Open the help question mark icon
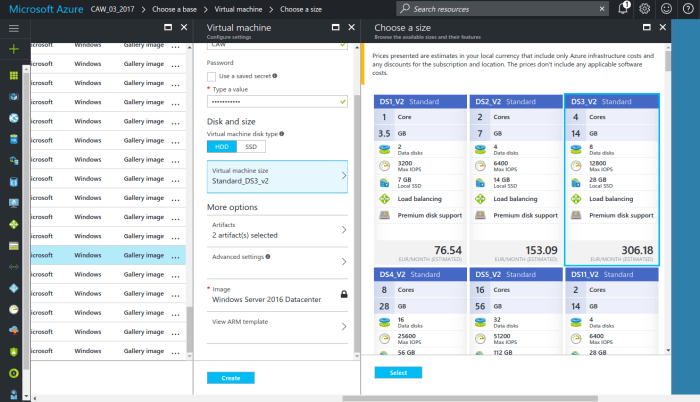This screenshot has height=402, width=700. [688, 8]
